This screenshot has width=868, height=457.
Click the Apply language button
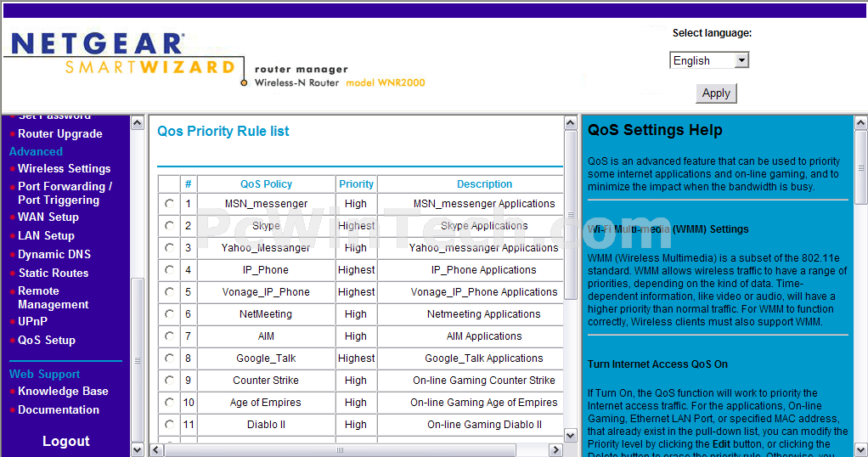point(716,93)
